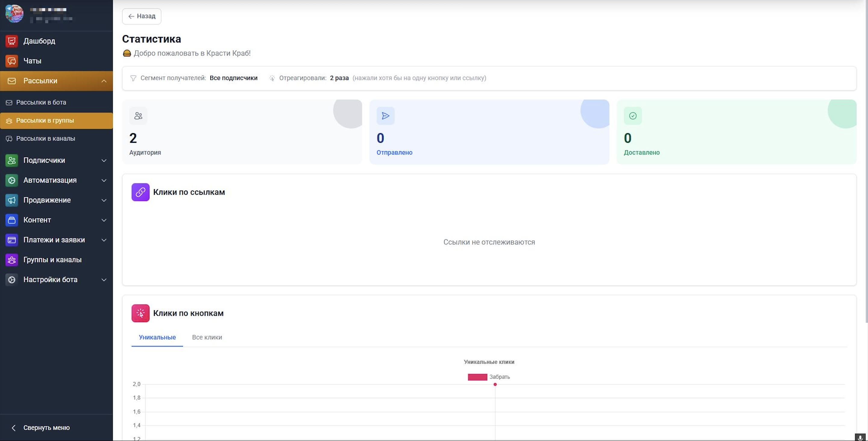Click the Чаты chat icon

point(11,61)
